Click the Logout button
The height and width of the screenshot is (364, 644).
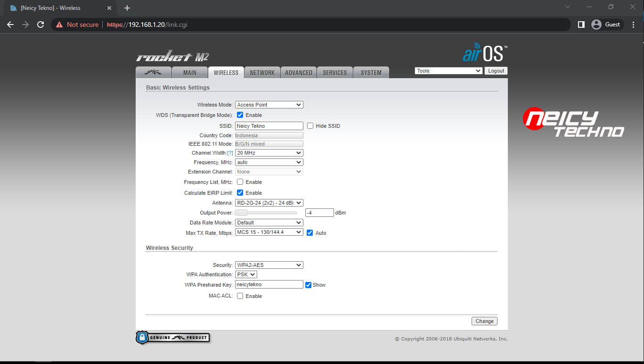496,71
